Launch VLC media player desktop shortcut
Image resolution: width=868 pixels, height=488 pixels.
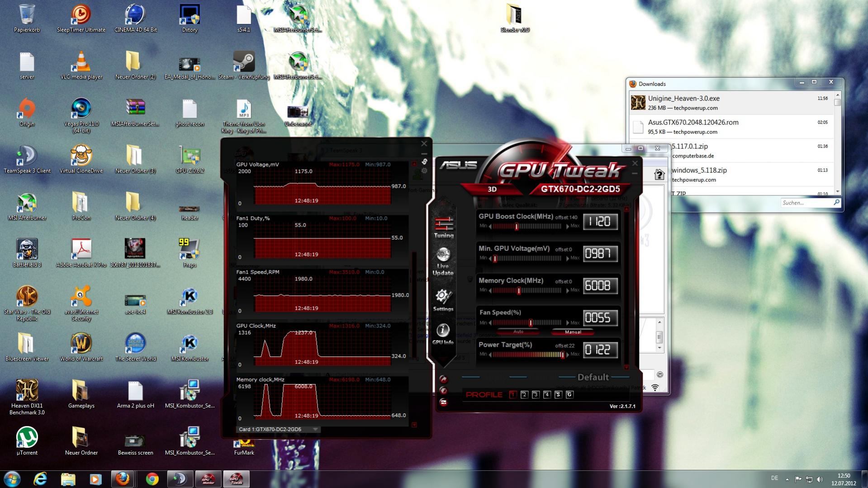click(81, 65)
